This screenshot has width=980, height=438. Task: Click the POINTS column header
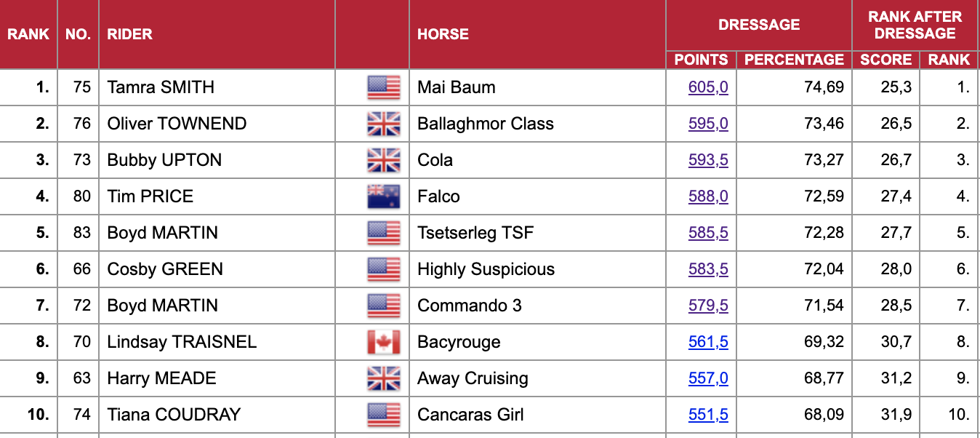click(701, 60)
